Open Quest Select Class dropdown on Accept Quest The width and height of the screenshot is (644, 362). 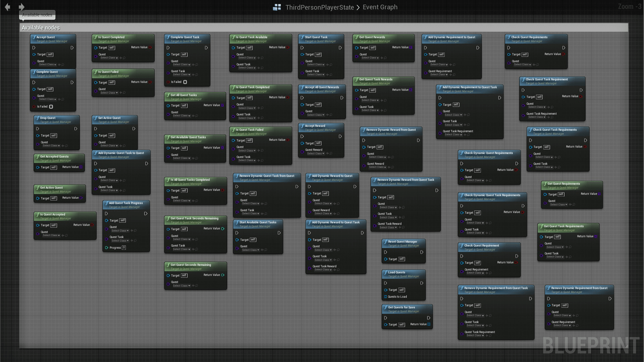coord(48,64)
